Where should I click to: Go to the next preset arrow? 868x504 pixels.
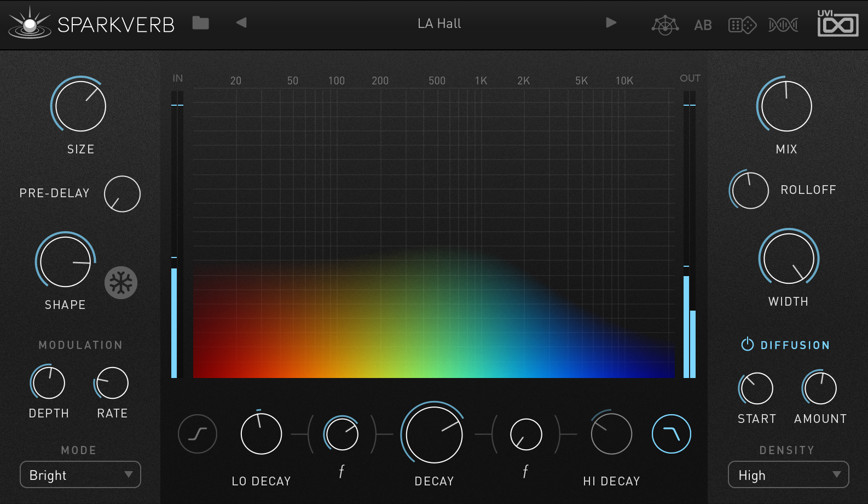tap(611, 22)
